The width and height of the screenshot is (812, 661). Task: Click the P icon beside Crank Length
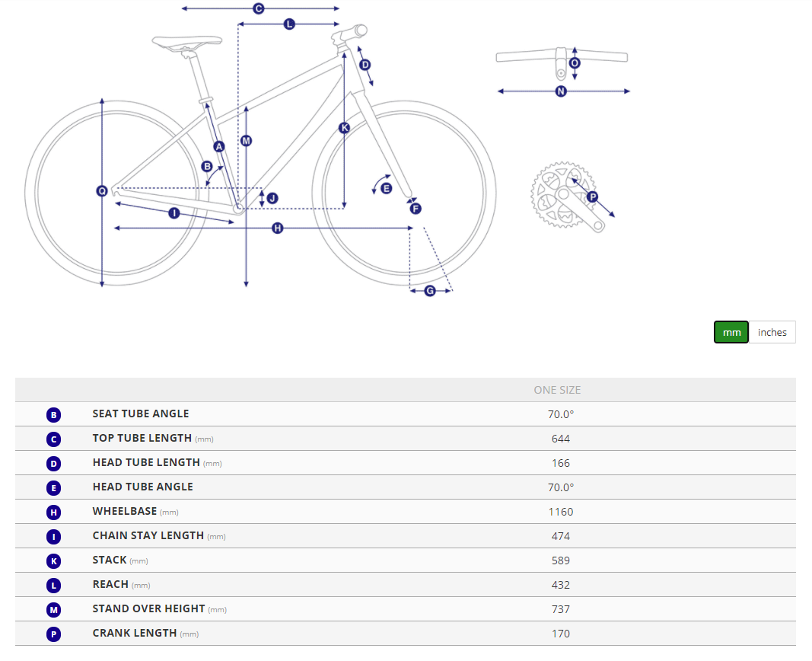(53, 634)
